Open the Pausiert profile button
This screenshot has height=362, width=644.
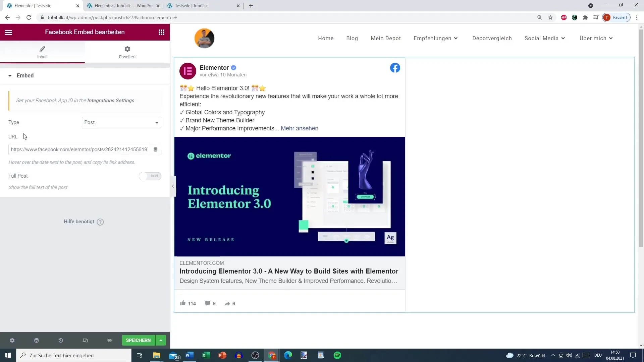[616, 17]
